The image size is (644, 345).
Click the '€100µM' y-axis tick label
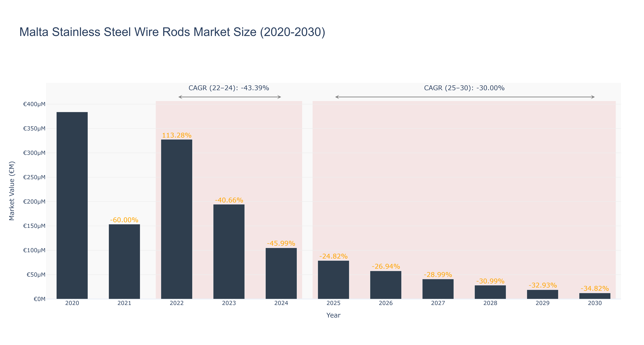(34, 250)
